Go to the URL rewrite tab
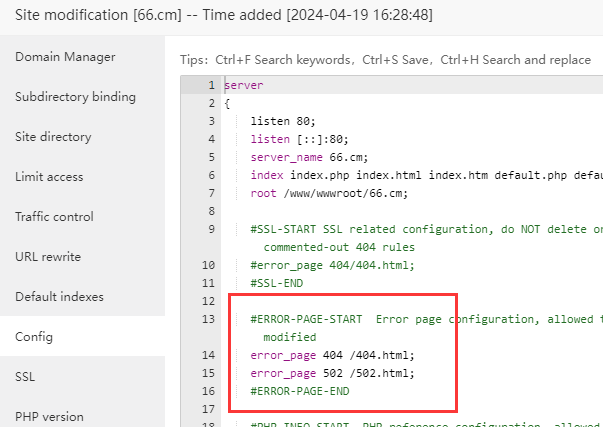Viewport: 603px width, 427px height. 48,257
